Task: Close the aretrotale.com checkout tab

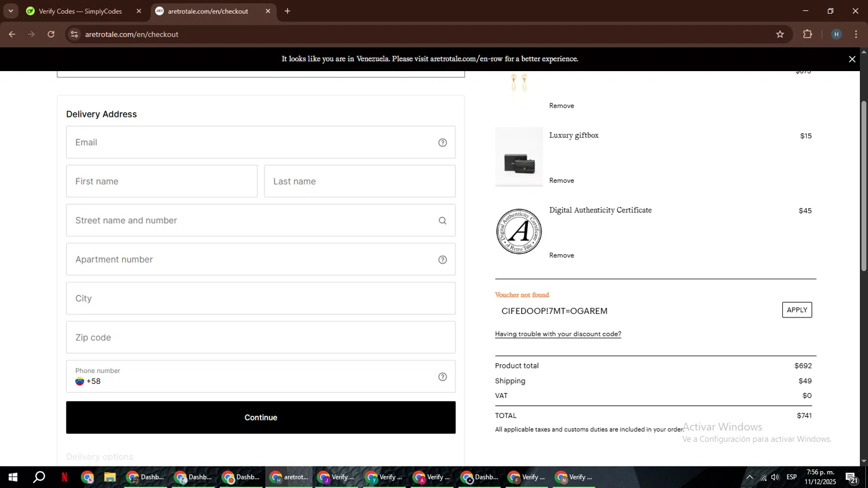Action: point(268,11)
